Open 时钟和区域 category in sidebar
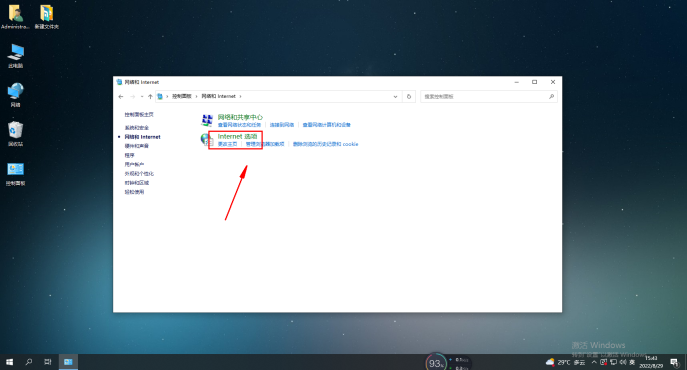Image resolution: width=687 pixels, height=370 pixels. (x=137, y=183)
